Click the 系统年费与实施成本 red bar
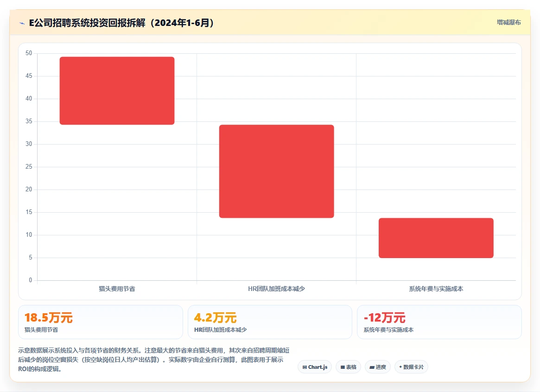 point(436,238)
